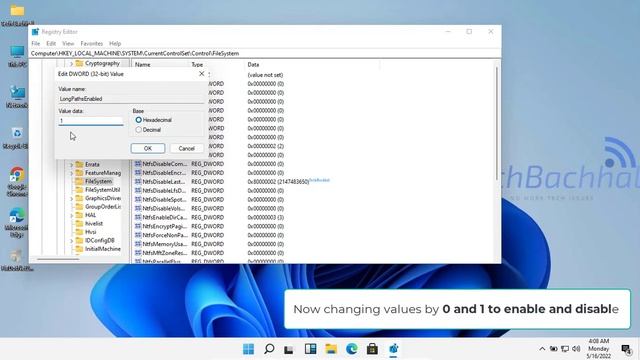Click the data value 0x00000003 (3)
The image size is (640, 360).
(x=266, y=218)
